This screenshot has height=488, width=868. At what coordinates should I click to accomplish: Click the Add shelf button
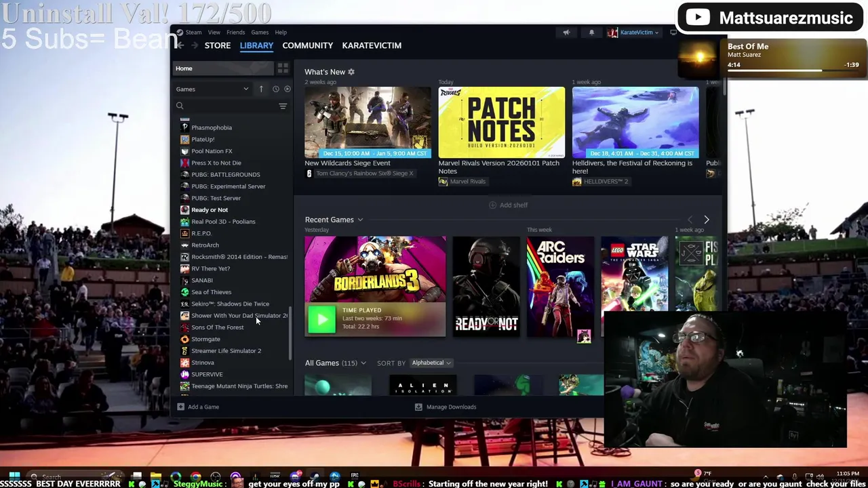coord(508,205)
